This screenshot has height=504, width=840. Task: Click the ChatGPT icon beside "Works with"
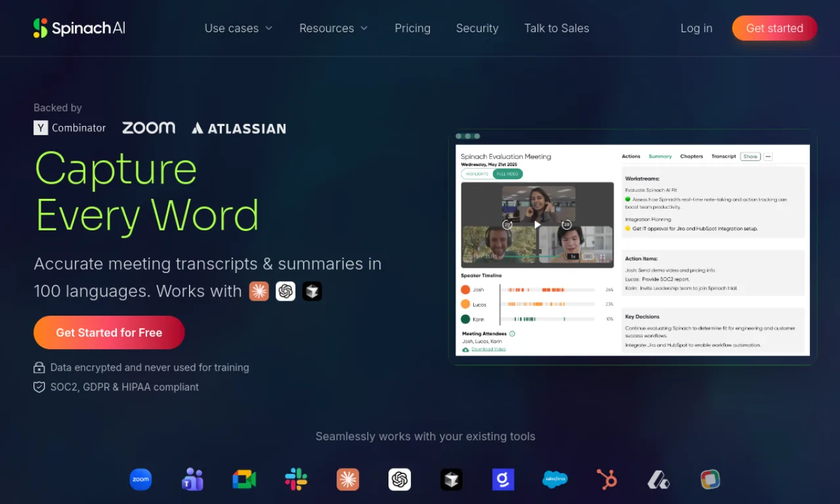pos(285,291)
